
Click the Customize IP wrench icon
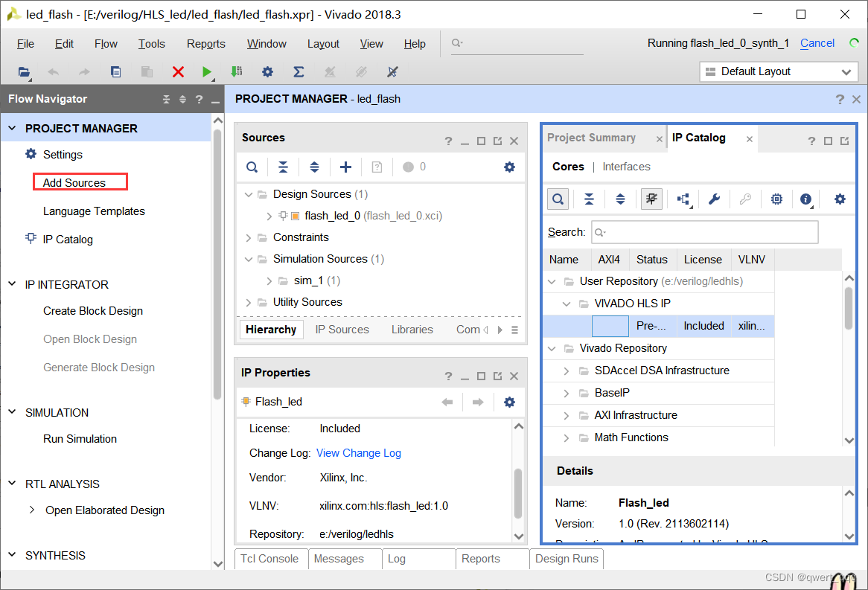(x=714, y=199)
